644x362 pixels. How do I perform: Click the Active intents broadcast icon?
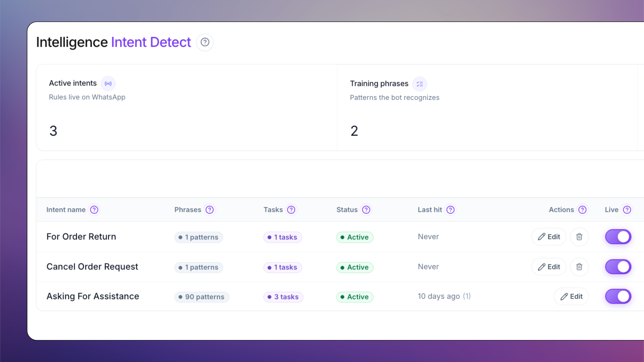[x=108, y=83]
